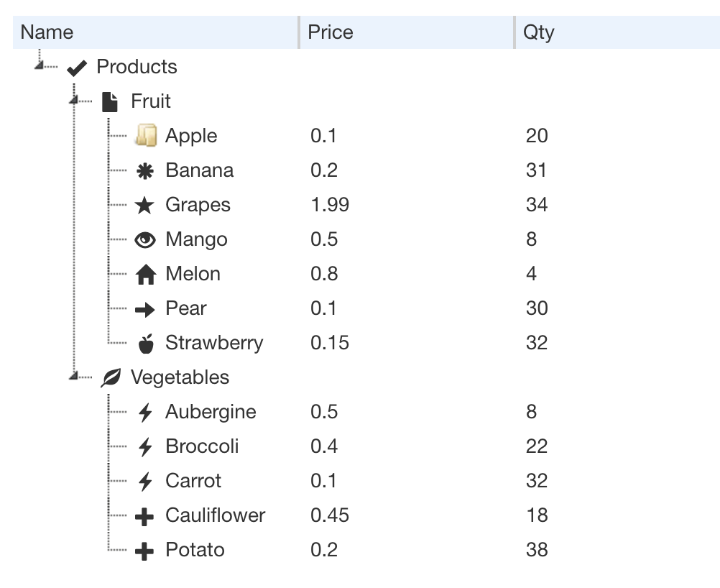Click the leaf icon beside Vegetables
Screen dimensions: 720x588
pos(111,377)
